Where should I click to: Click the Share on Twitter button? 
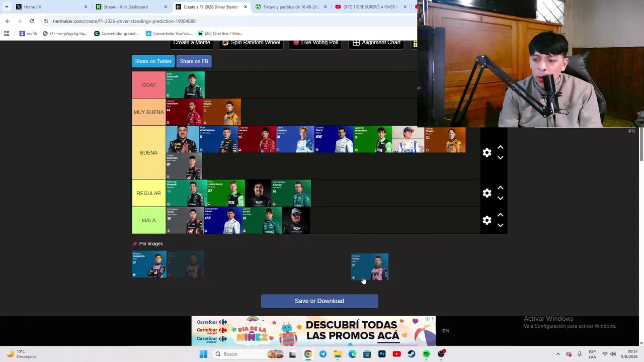coord(153,61)
